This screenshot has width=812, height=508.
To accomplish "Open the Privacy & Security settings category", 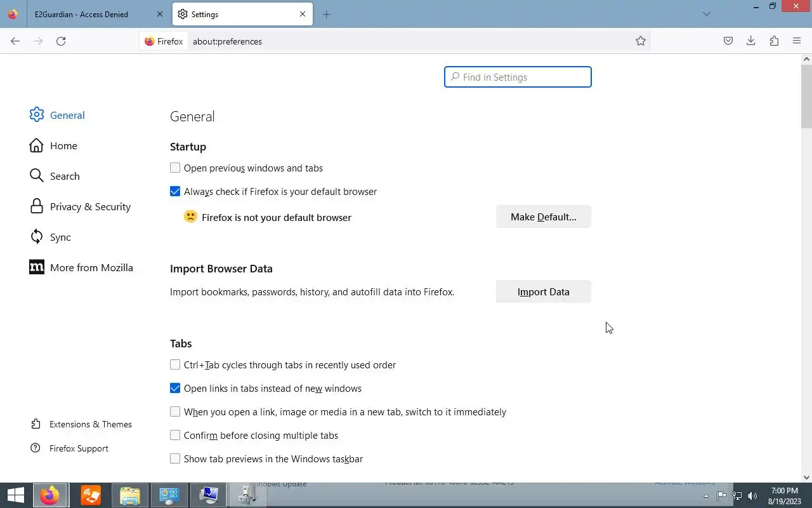I will 90,206.
